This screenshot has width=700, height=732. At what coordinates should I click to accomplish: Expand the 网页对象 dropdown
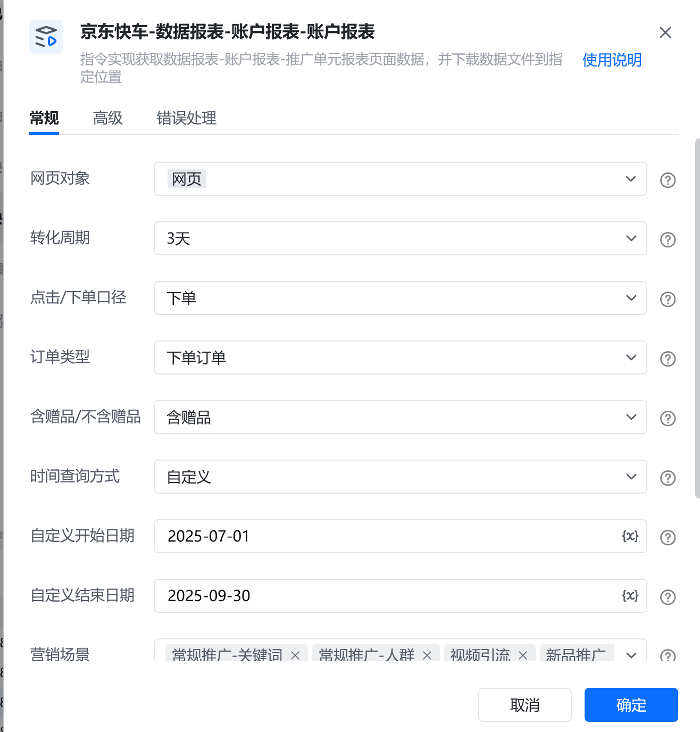click(x=631, y=179)
